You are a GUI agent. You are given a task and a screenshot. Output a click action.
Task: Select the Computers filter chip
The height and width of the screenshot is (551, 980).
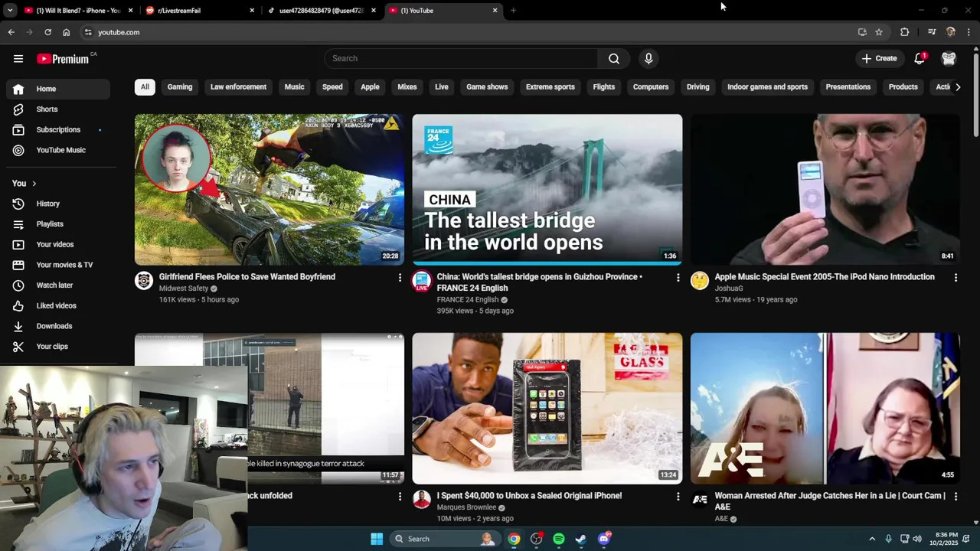[651, 87]
